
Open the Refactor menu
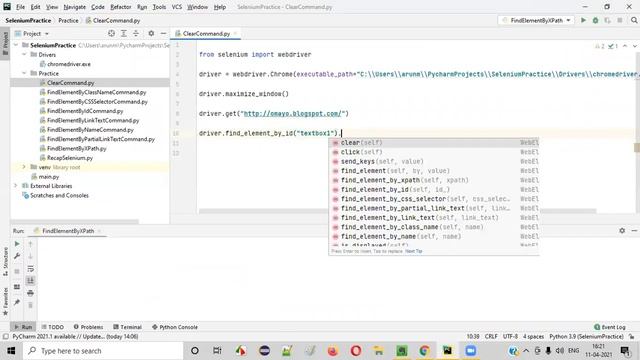121,7
